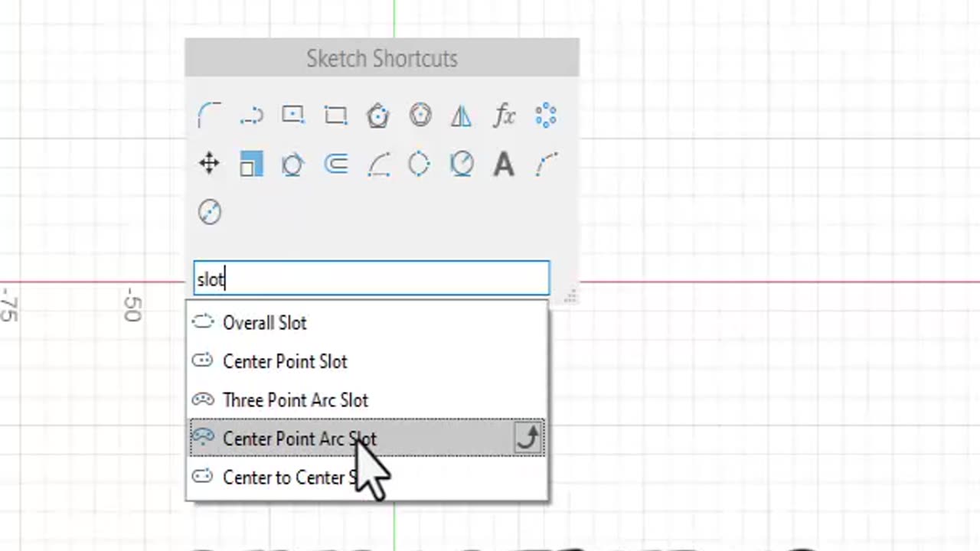Viewport: 980px width, 551px height.
Task: Click the Three Point Arc Slot icon
Action: pyautogui.click(x=203, y=399)
